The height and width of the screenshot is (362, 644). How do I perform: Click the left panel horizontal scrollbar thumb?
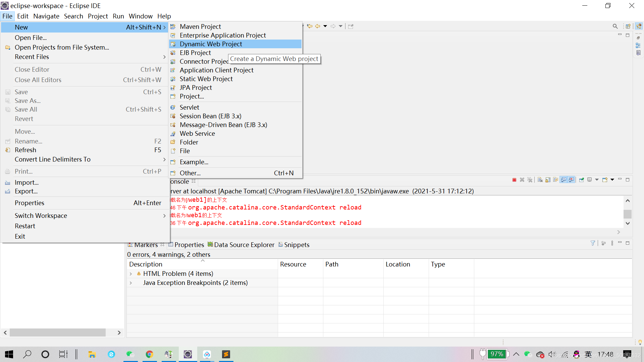57,333
